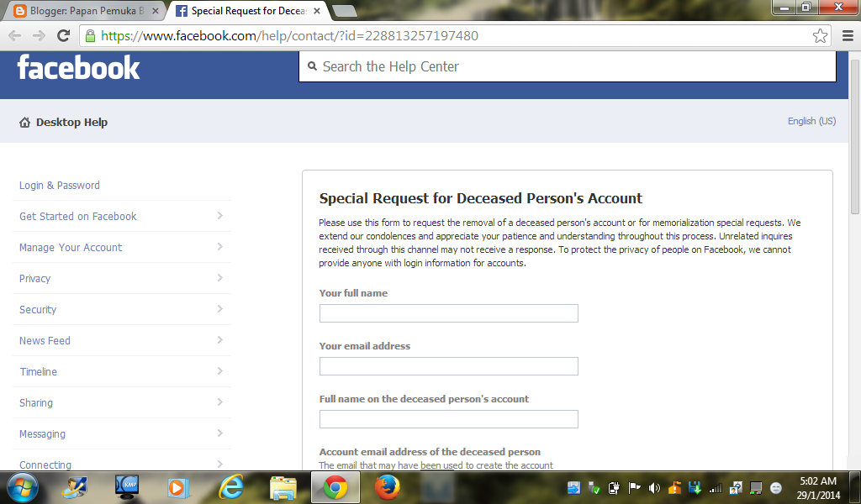Open the Timeline help topic
861x504 pixels.
pyautogui.click(x=38, y=372)
